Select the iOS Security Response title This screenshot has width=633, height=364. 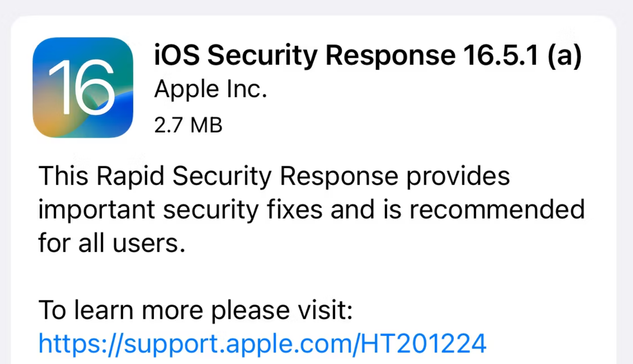coord(368,56)
